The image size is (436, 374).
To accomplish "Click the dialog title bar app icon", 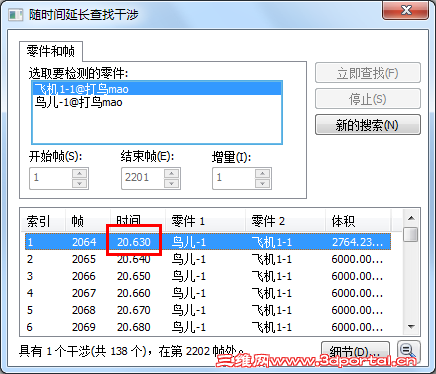I will pos(15,15).
